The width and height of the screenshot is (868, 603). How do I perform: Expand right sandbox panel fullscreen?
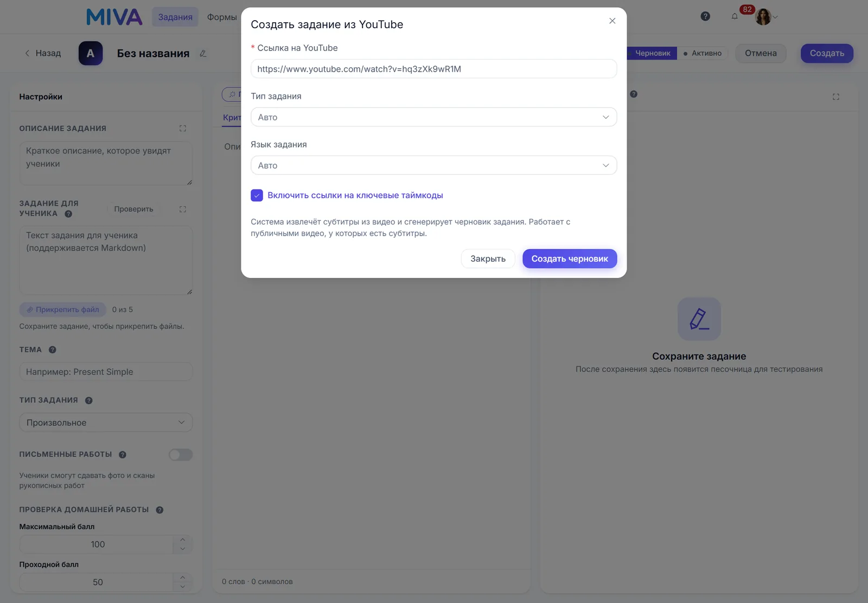point(836,97)
